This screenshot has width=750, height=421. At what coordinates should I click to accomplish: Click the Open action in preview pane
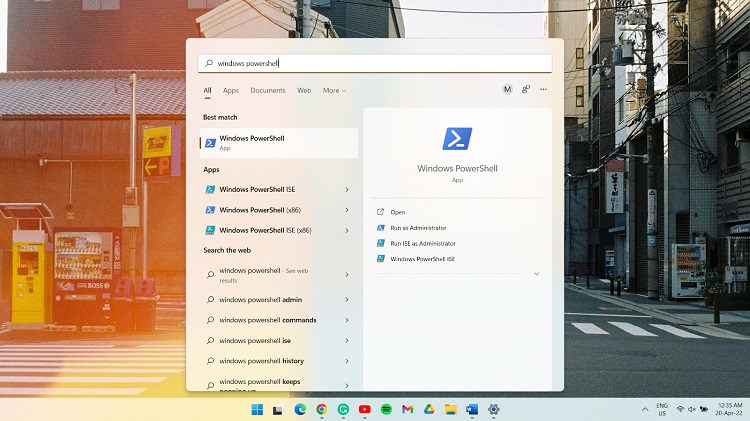(397, 212)
